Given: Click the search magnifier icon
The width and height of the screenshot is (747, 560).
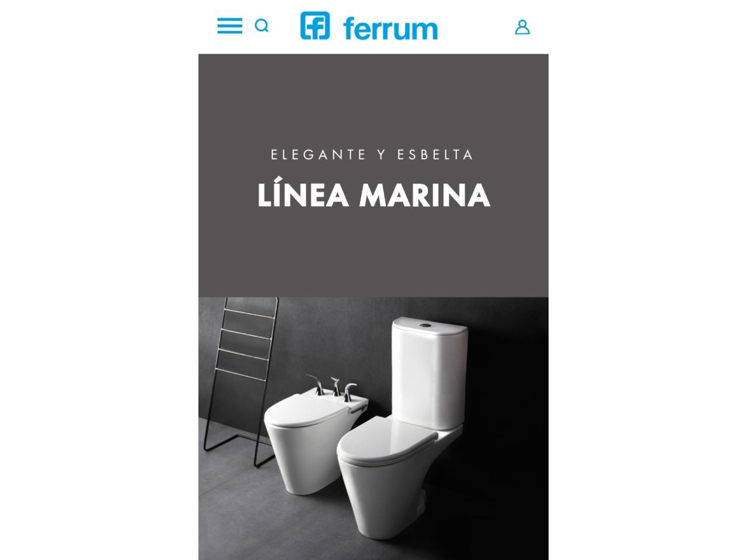Looking at the screenshot, I should coord(262,26).
